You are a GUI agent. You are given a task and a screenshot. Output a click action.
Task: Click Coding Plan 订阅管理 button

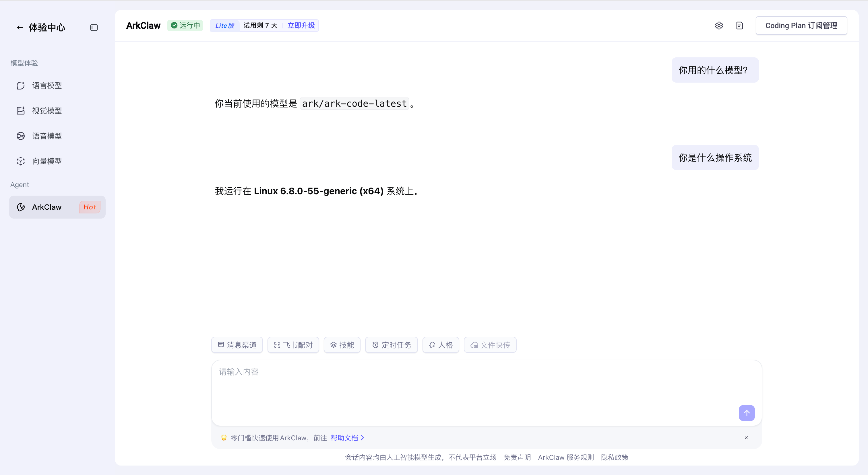pos(801,26)
